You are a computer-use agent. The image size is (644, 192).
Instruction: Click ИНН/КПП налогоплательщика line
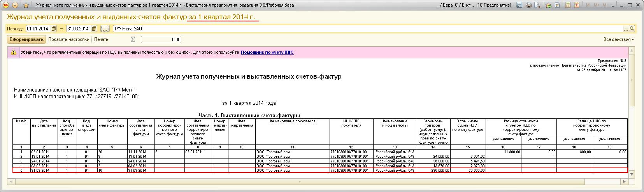click(x=77, y=96)
